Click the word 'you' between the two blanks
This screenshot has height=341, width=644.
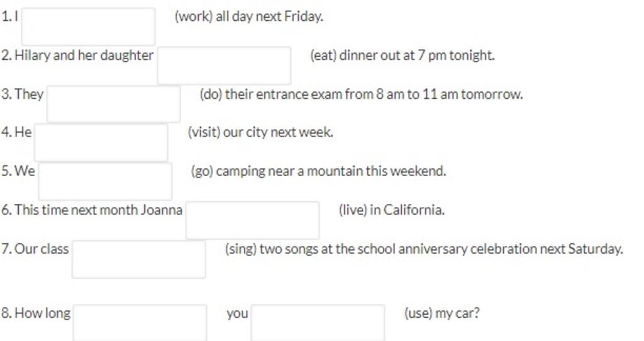[237, 313]
